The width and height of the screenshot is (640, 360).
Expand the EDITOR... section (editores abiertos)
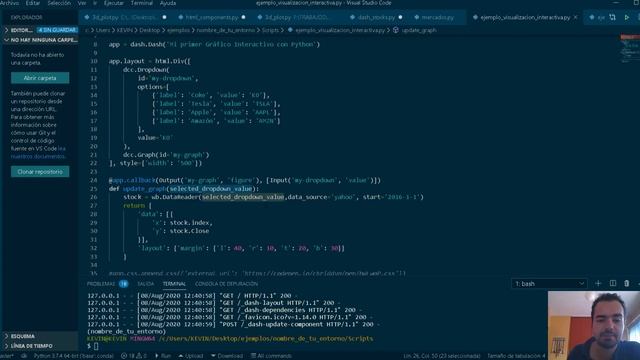click(x=21, y=30)
